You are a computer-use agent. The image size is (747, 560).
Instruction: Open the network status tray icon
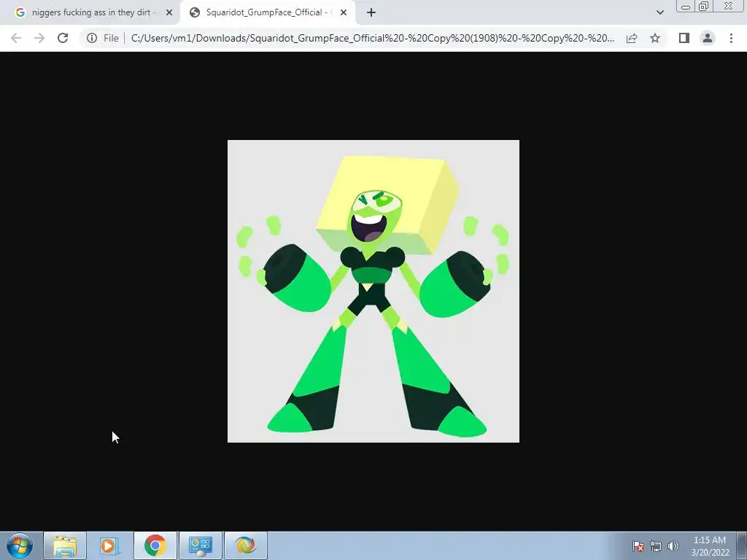(656, 546)
